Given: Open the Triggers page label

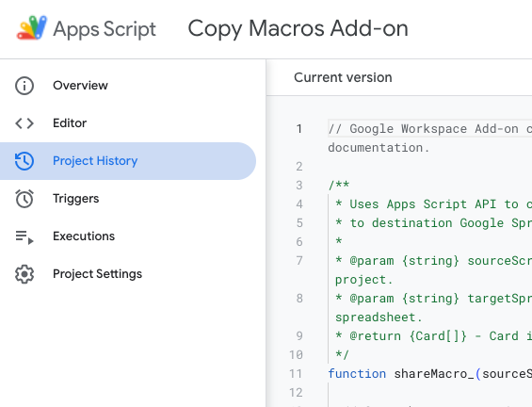Looking at the screenshot, I should [x=76, y=199].
